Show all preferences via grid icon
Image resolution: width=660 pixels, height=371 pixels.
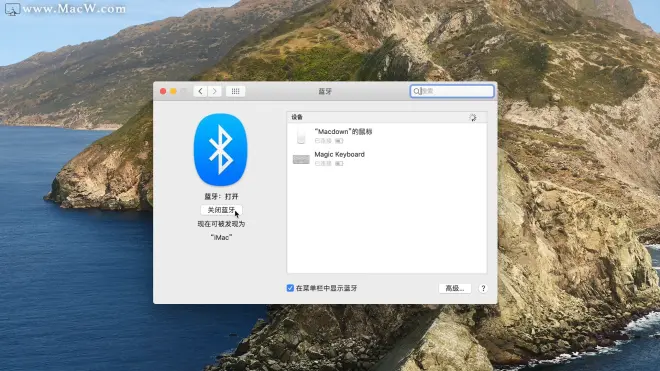[235, 91]
